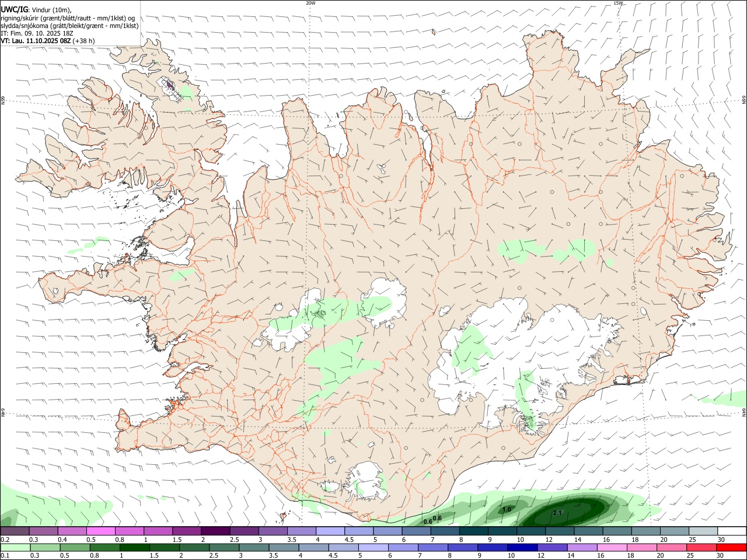747x560 pixels.
Task: Click the 'UWC/IG' title text
Action: (x=14, y=10)
